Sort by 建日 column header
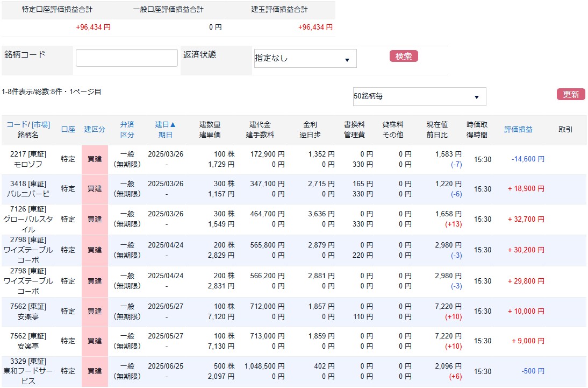This screenshot has height=388, width=588. [x=165, y=124]
